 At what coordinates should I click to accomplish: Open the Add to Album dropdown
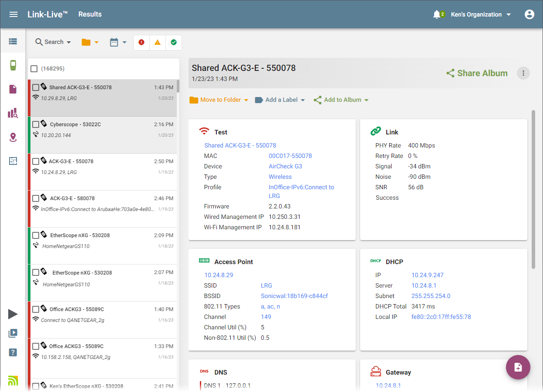tap(341, 100)
